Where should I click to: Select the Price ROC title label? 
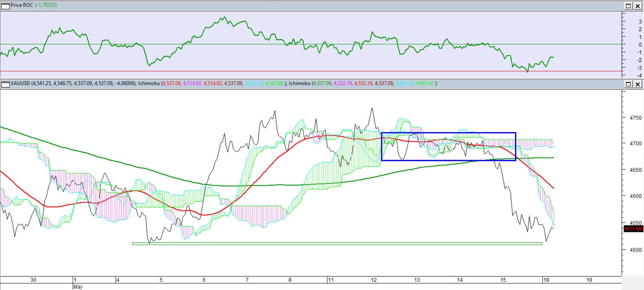22,5
